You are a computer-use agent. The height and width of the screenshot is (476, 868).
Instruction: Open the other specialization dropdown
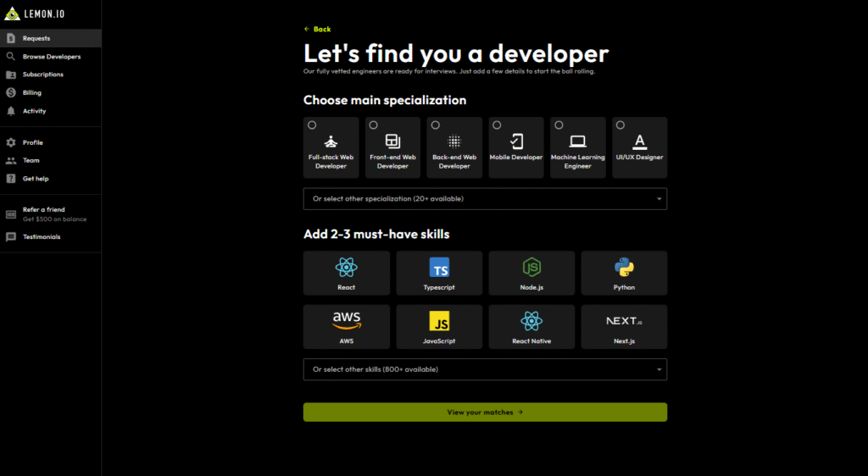coord(485,199)
